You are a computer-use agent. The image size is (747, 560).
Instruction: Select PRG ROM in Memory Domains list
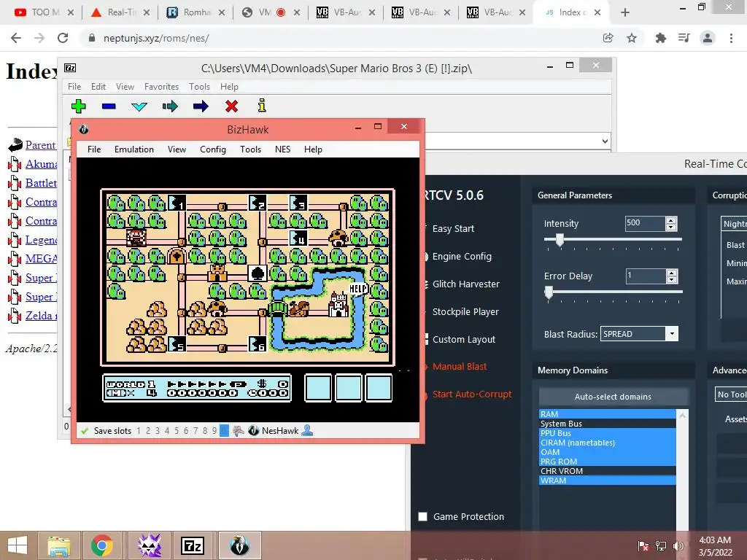tap(607, 462)
